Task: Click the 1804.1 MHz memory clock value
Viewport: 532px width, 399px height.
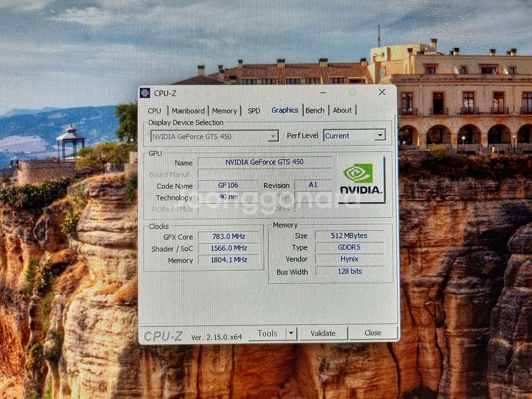Action: pos(228,260)
